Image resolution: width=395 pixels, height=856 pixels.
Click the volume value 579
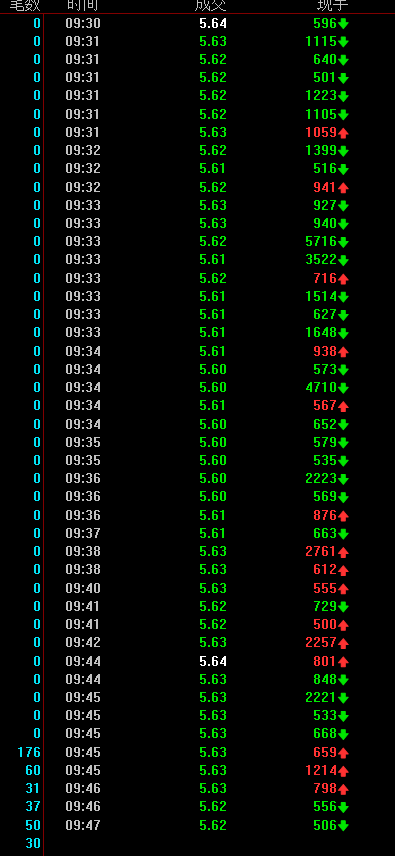pyautogui.click(x=325, y=442)
